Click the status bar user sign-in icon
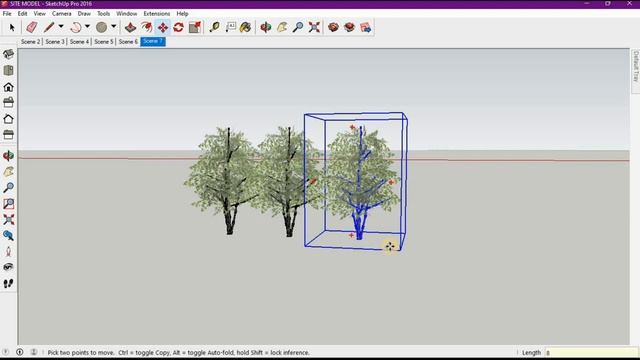The width and height of the screenshot is (640, 360). [x=33, y=352]
